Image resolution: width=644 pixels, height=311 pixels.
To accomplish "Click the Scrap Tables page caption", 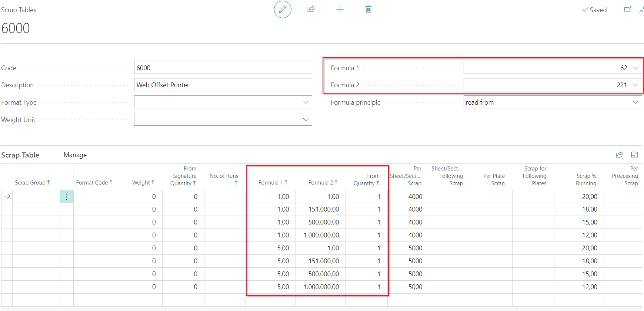I will [19, 10].
